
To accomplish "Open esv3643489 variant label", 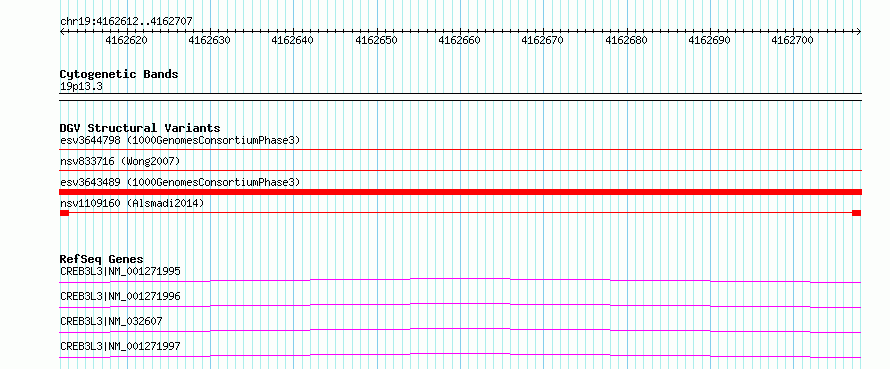I will [x=180, y=182].
